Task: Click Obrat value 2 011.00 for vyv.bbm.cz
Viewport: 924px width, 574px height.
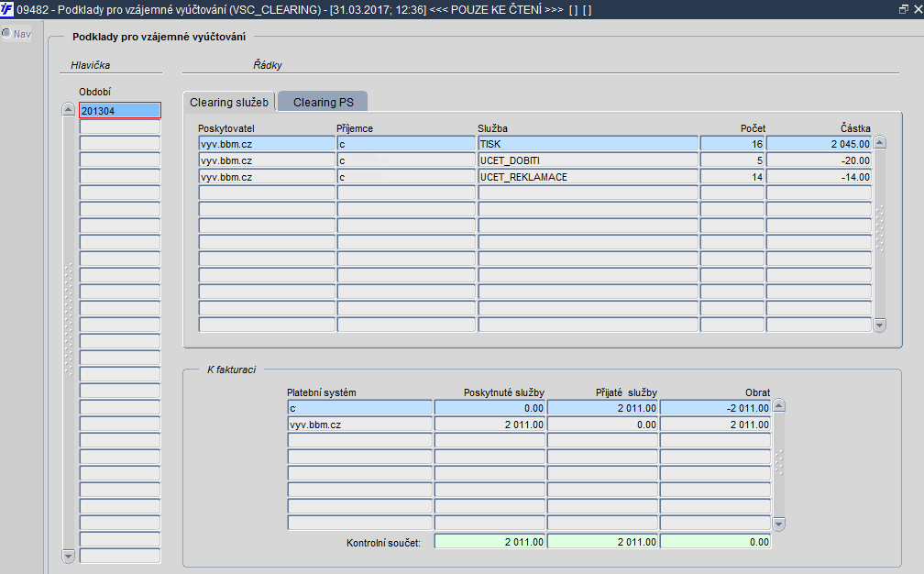Action: pyautogui.click(x=715, y=425)
